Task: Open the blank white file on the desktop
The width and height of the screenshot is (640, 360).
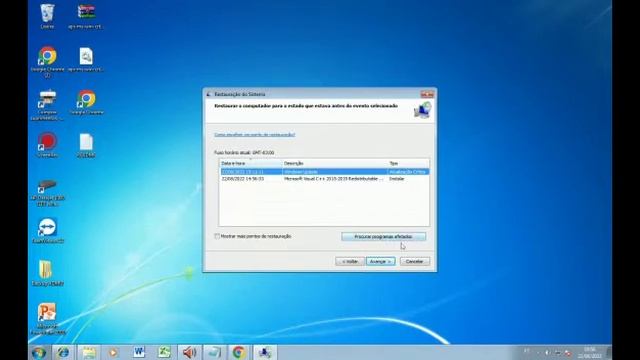Action: click(86, 145)
